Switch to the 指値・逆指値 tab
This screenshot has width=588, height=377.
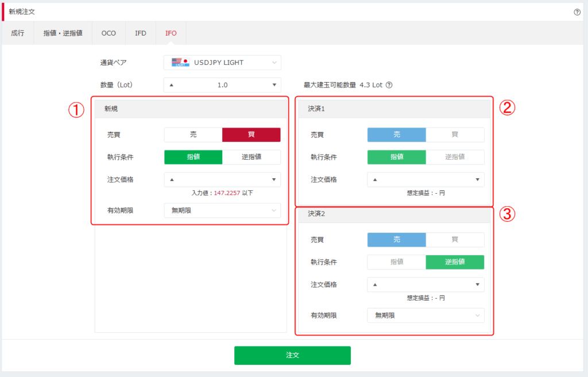63,33
